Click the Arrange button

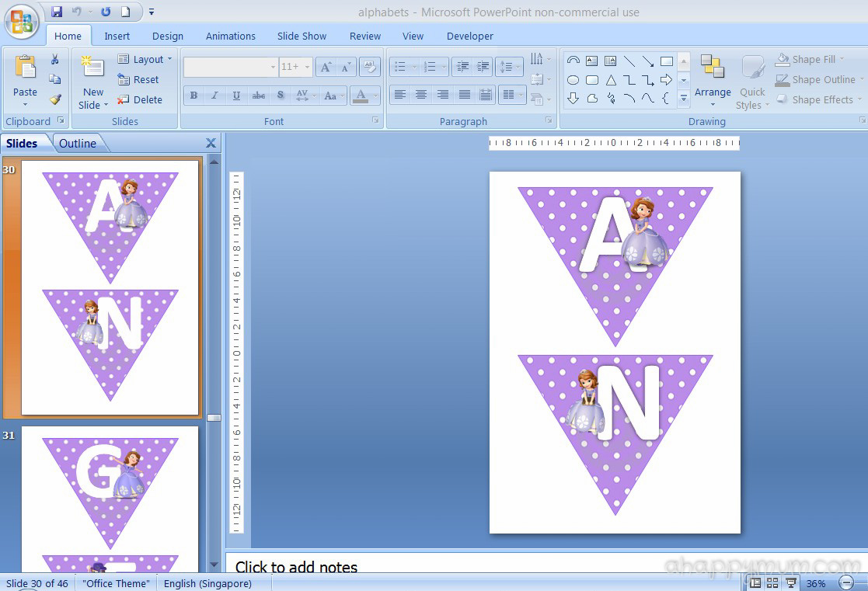pyautogui.click(x=713, y=80)
